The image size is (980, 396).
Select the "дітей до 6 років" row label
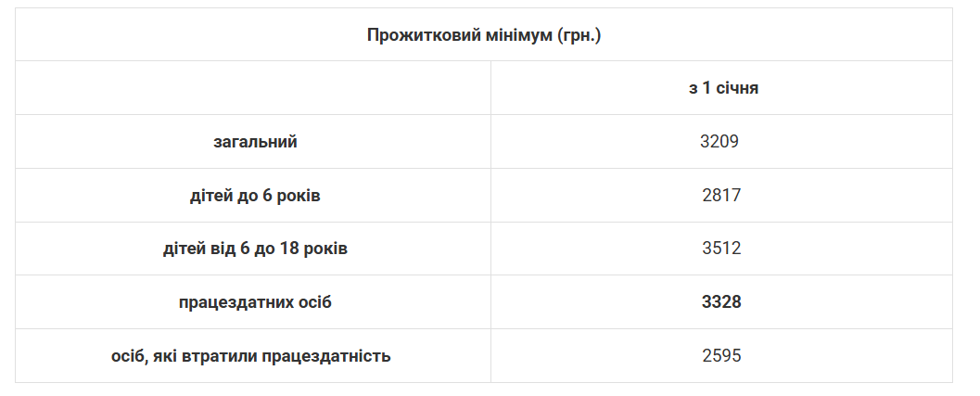click(x=254, y=196)
